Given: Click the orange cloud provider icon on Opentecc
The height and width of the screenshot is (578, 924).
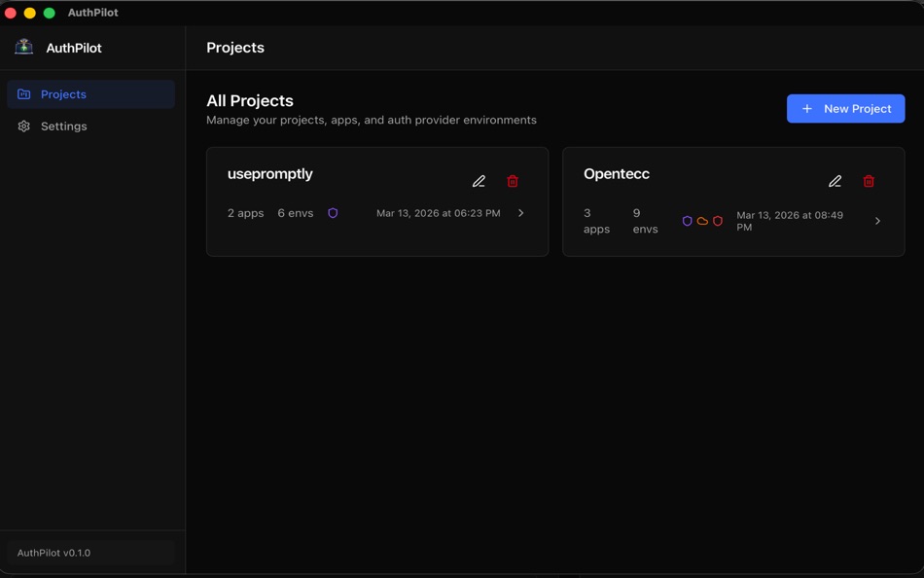Looking at the screenshot, I should click(x=702, y=221).
